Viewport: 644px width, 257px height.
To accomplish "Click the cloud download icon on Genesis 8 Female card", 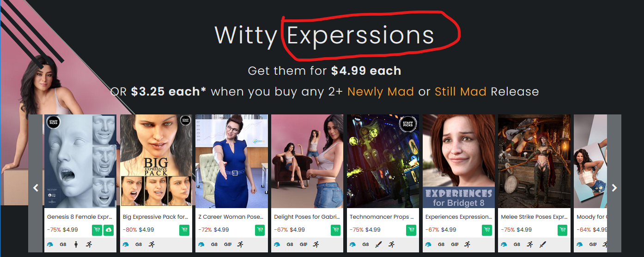I will (109, 230).
